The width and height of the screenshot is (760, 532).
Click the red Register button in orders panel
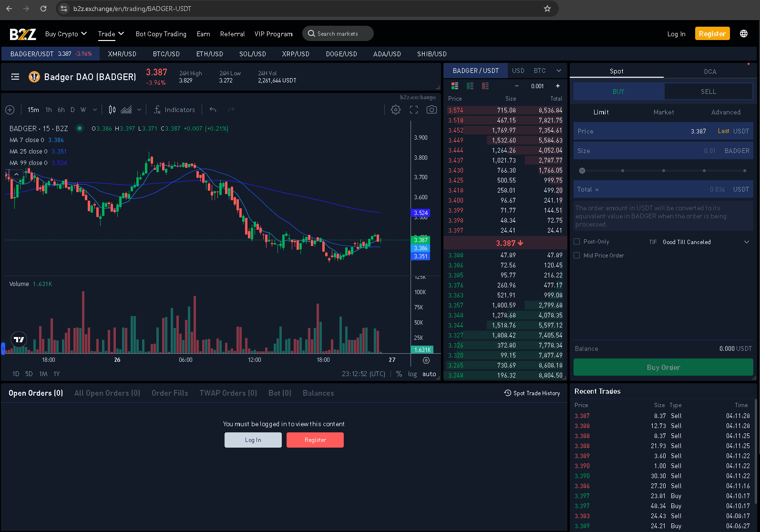click(x=315, y=440)
